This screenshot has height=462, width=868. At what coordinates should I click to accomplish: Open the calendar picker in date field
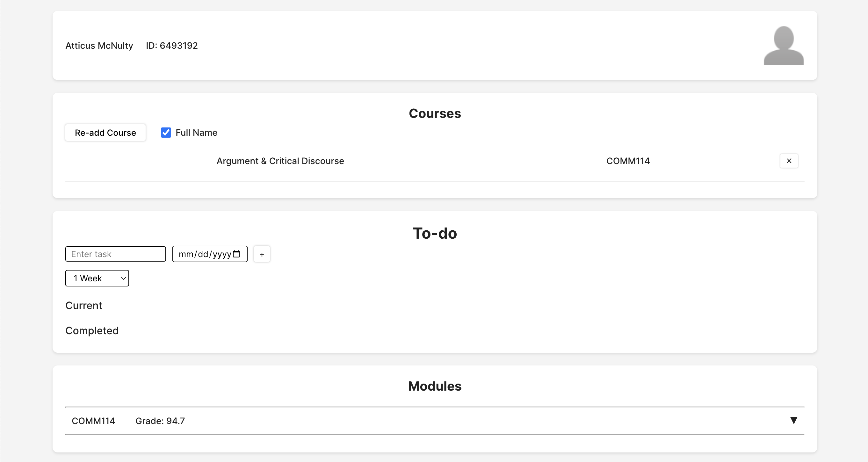tap(236, 254)
